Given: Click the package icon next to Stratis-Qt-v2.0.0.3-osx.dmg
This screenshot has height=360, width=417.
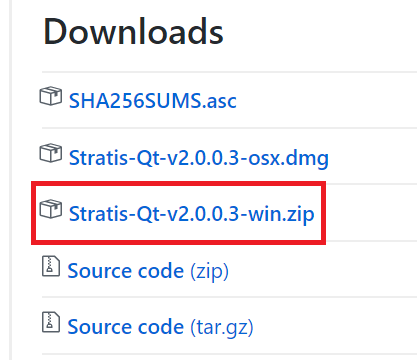Looking at the screenshot, I should tap(51, 153).
